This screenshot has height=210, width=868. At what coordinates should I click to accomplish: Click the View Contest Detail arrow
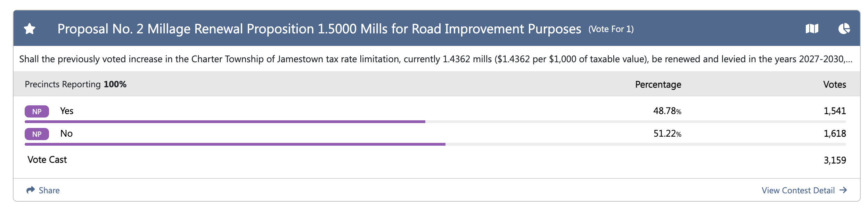point(843,190)
